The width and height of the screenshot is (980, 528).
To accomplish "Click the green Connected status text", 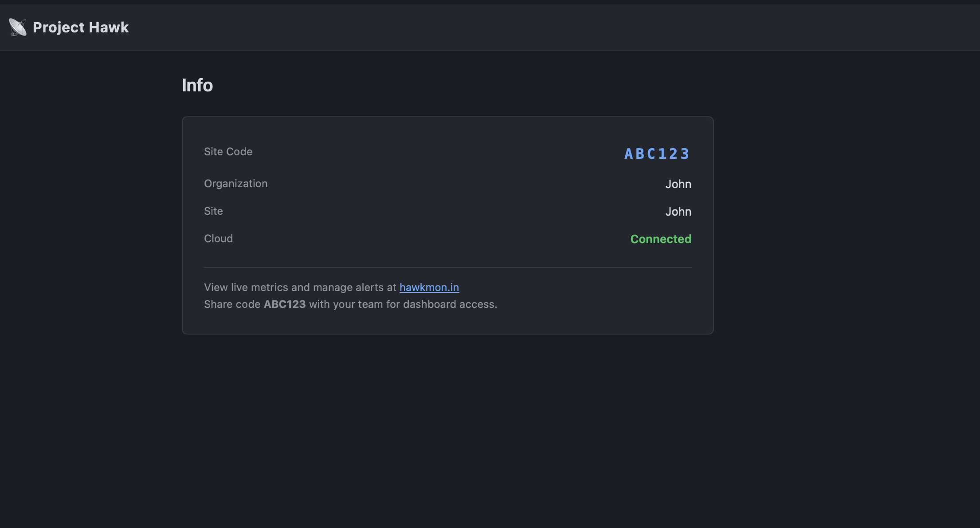I will pyautogui.click(x=660, y=239).
